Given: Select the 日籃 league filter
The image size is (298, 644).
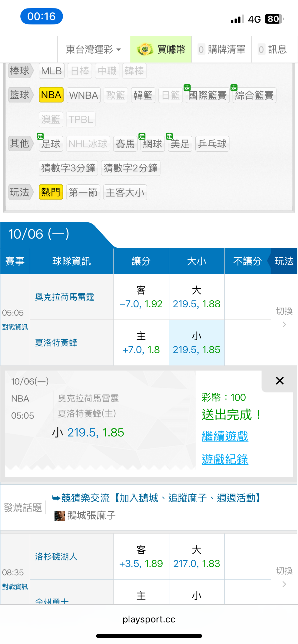Looking at the screenshot, I should (x=171, y=95).
